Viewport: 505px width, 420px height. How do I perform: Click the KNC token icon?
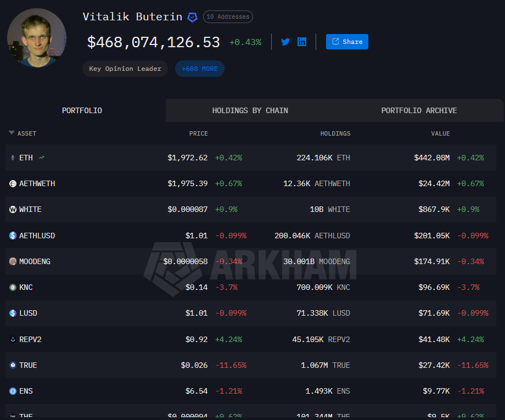(13, 287)
